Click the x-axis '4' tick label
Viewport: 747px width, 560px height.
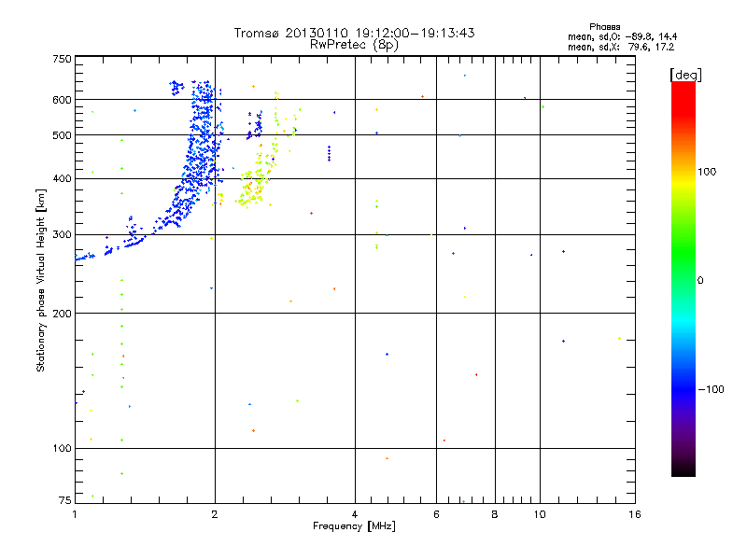point(355,514)
